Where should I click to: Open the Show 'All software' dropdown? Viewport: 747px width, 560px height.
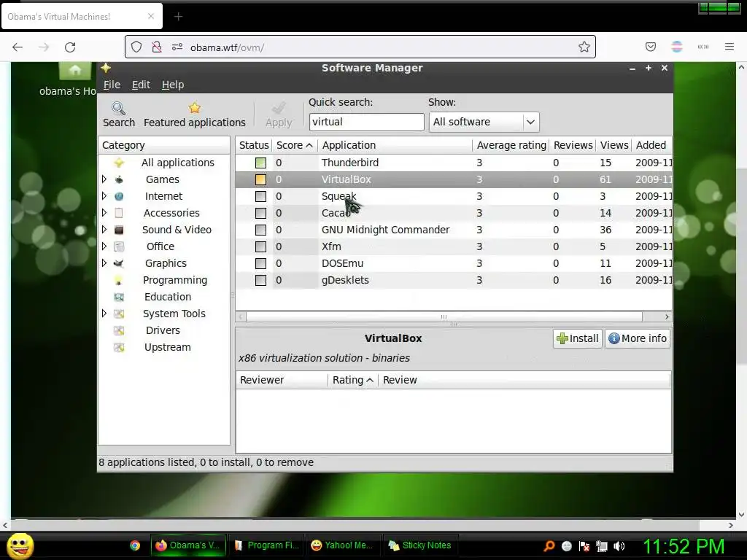point(484,122)
